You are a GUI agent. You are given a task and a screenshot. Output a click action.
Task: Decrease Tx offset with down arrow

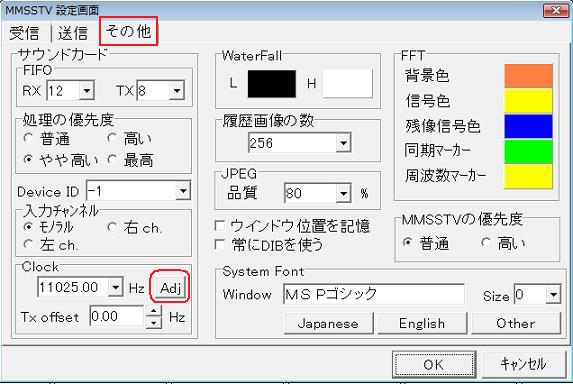154,323
